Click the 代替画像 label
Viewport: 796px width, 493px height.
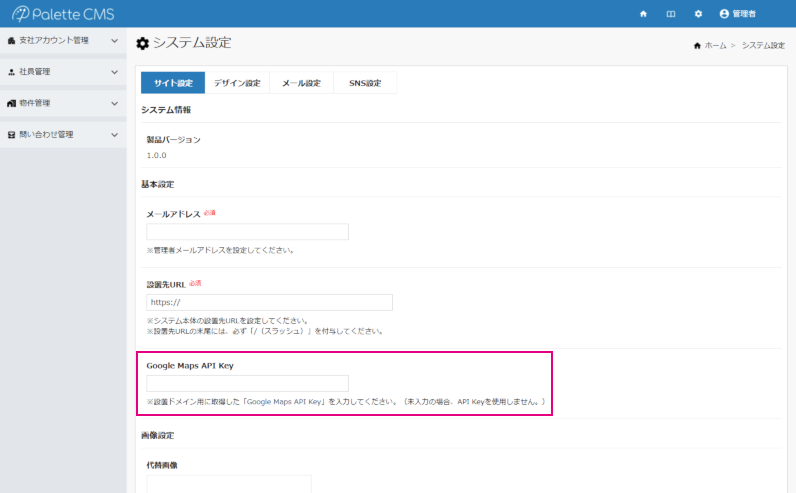[162, 465]
